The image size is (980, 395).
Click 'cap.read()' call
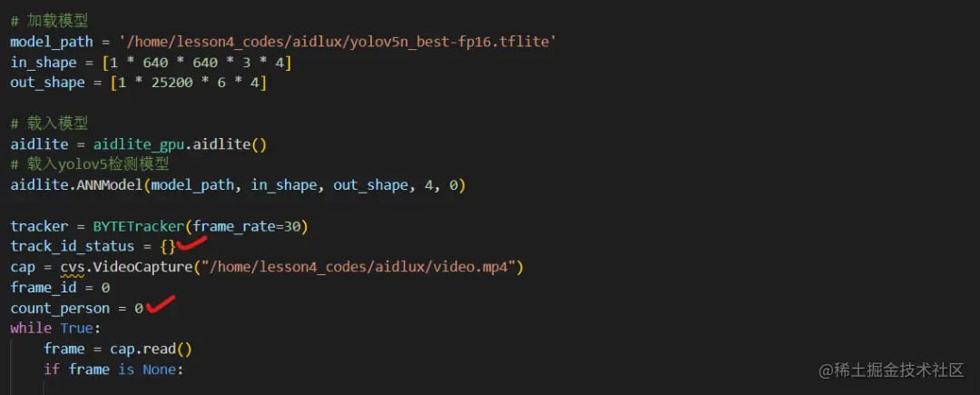[152, 350]
